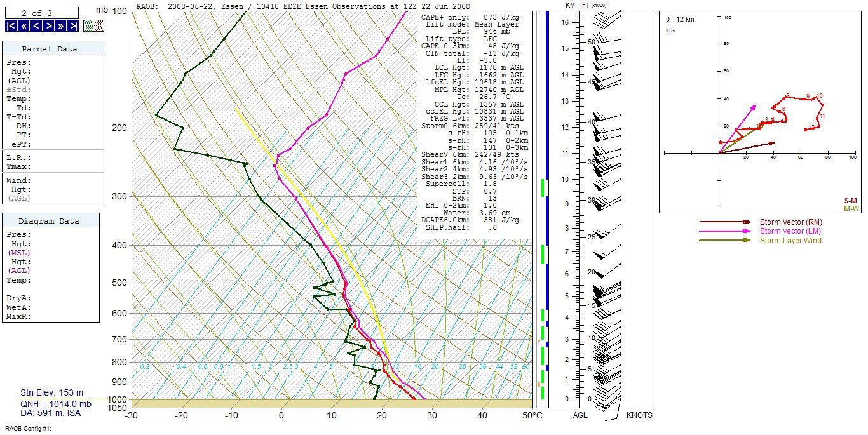Click the 'Stn Elev: 153 m' text
Screen dimensions: 868x435
52,393
